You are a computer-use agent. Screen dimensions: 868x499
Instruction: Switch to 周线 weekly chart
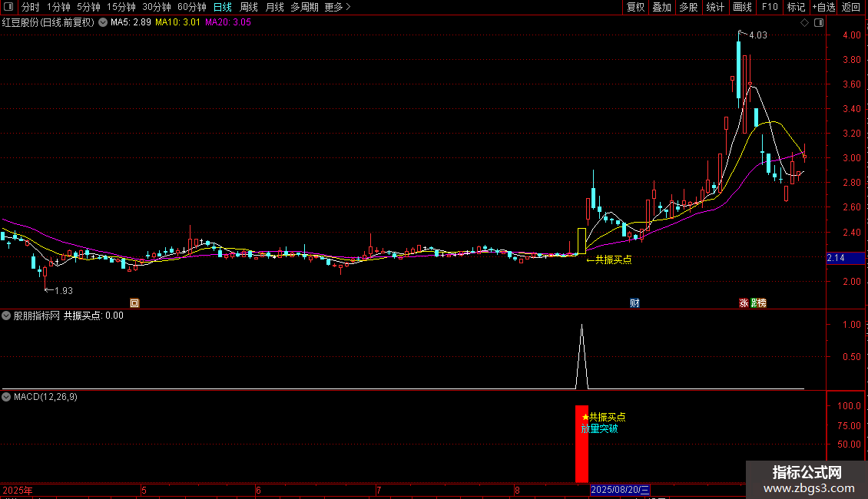point(249,7)
